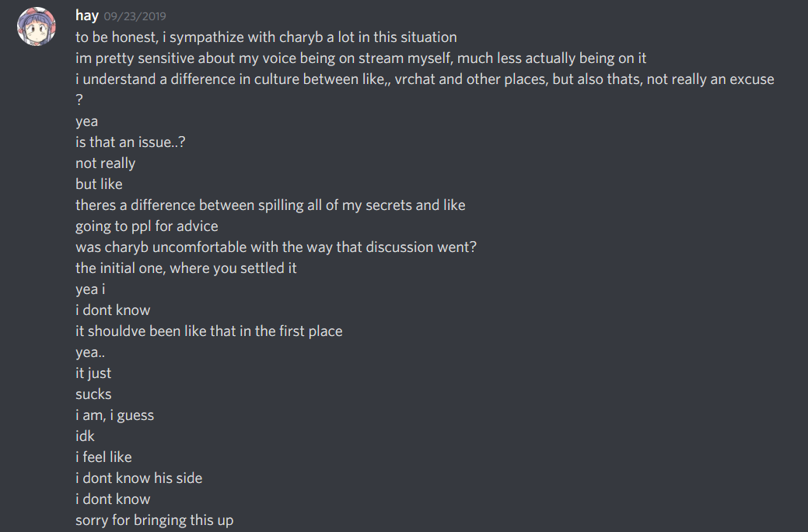Select the "i dont know his side" message
Viewport: 808px width, 532px height.
[138, 478]
